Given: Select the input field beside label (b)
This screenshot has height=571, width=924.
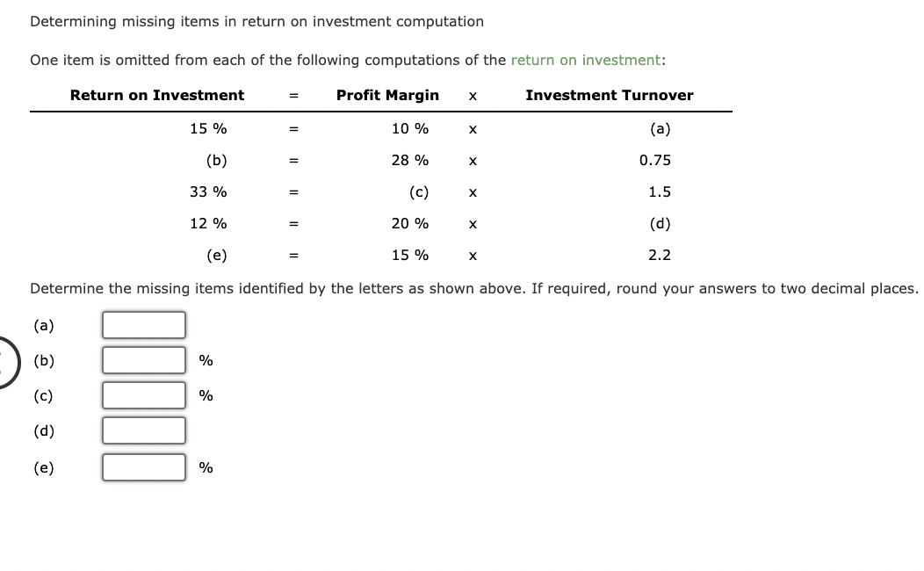Looking at the screenshot, I should click(x=143, y=360).
